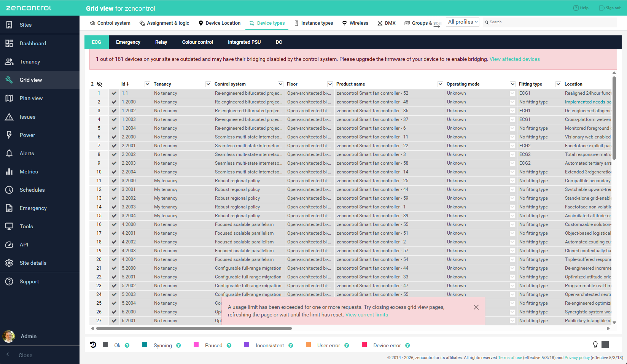The width and height of the screenshot is (627, 364).
Task: Toggle checkmark for row 3.2004
Action: [x=114, y=216]
